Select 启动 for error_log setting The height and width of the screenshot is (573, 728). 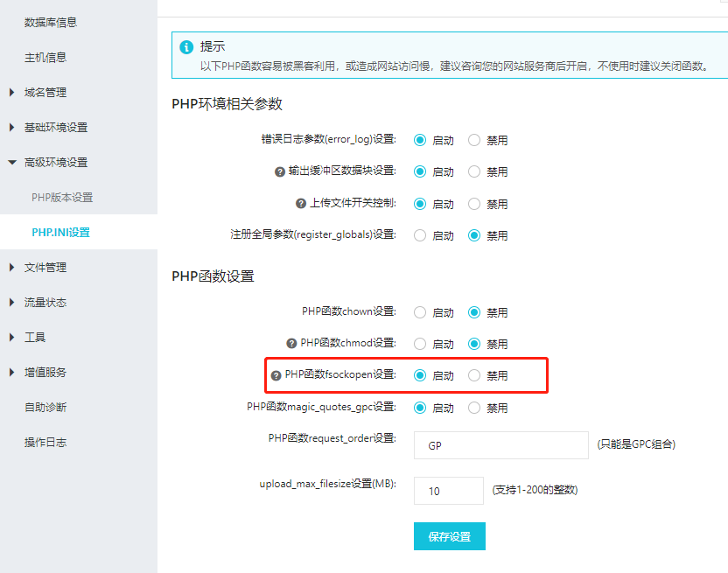420,140
